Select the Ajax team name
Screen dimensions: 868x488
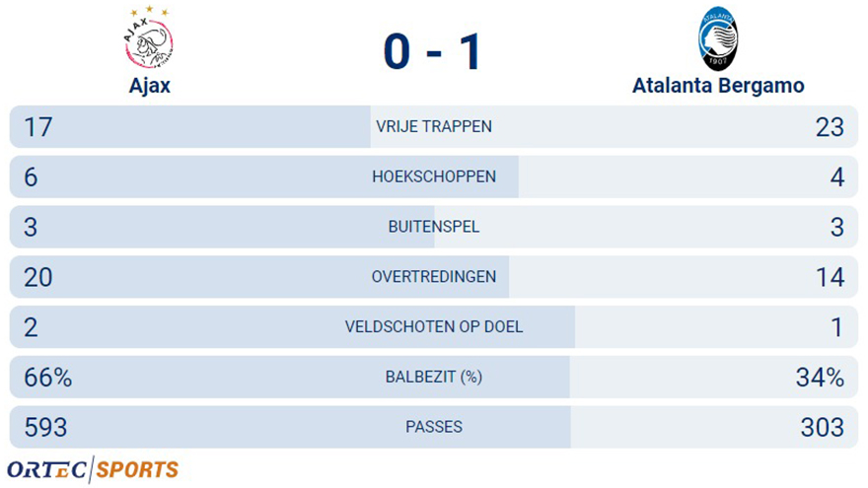(x=150, y=86)
